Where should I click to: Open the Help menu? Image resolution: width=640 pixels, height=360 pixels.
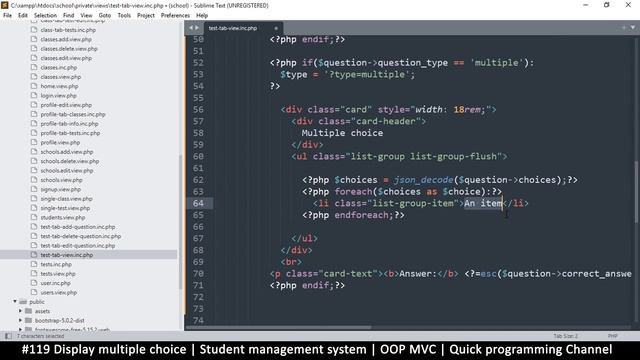[x=202, y=16]
